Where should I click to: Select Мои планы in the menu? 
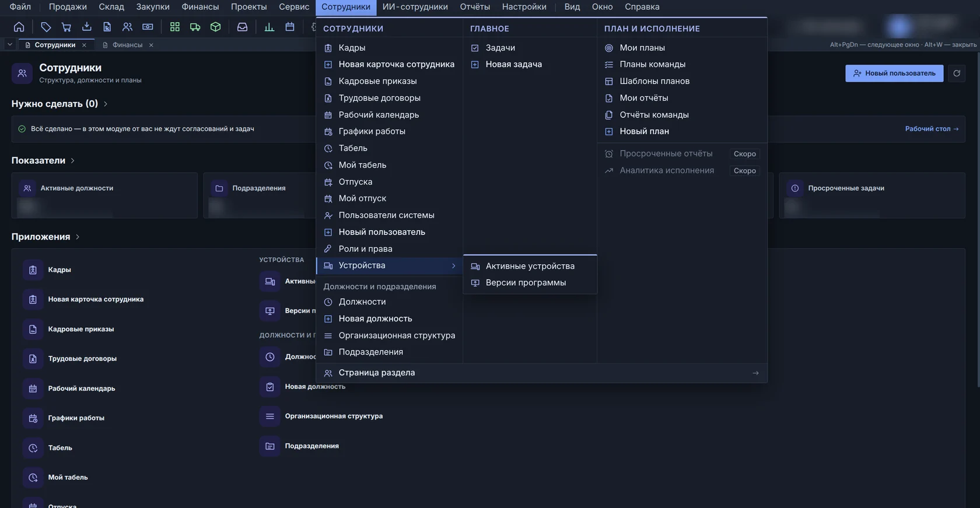[x=681, y=48]
